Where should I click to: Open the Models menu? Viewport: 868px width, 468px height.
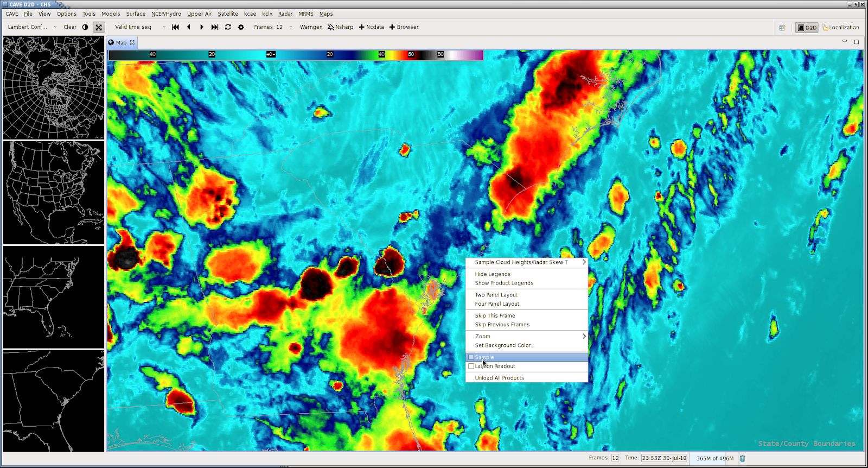[x=111, y=14]
